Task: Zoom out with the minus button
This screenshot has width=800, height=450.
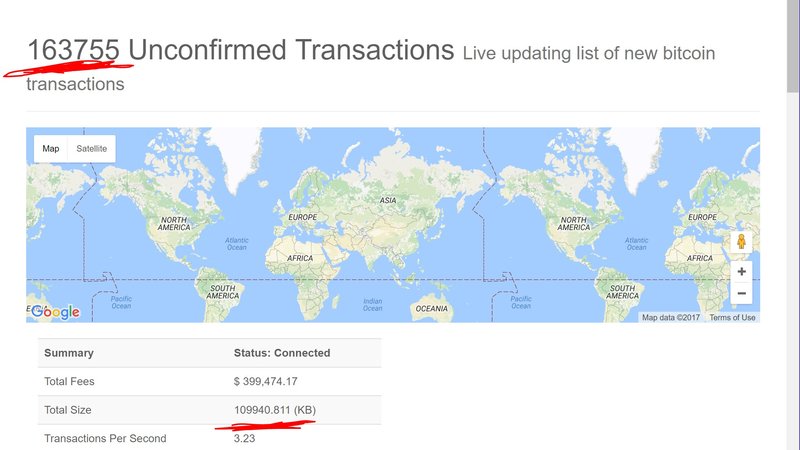Action: (x=741, y=294)
